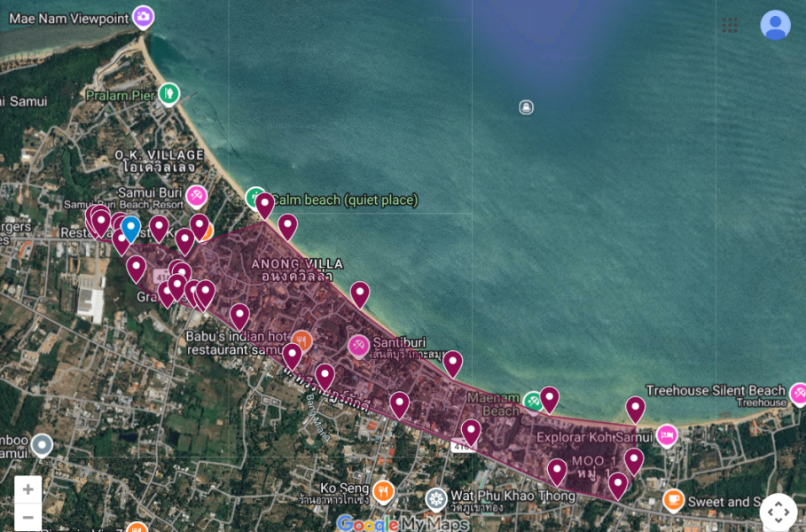
Task: Select the boat marker in the sea
Action: tap(526, 107)
